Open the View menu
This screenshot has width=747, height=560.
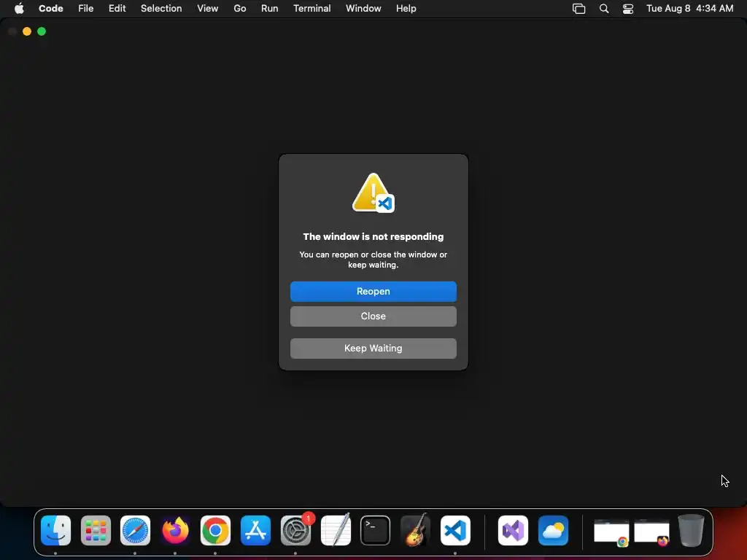tap(208, 9)
